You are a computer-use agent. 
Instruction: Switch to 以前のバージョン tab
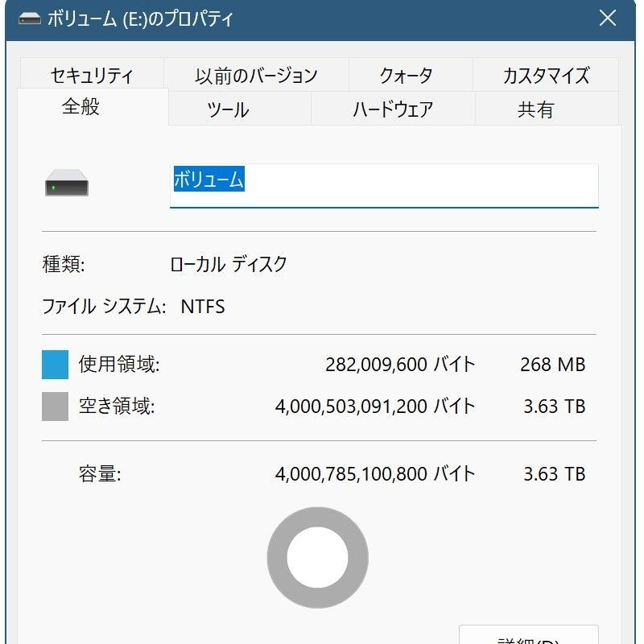[x=256, y=76]
